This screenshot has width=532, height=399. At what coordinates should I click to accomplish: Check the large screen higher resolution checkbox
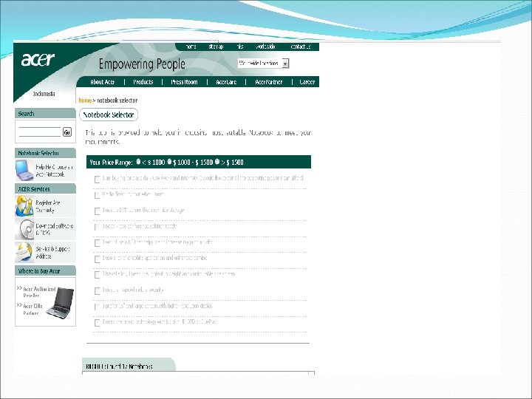point(97,307)
